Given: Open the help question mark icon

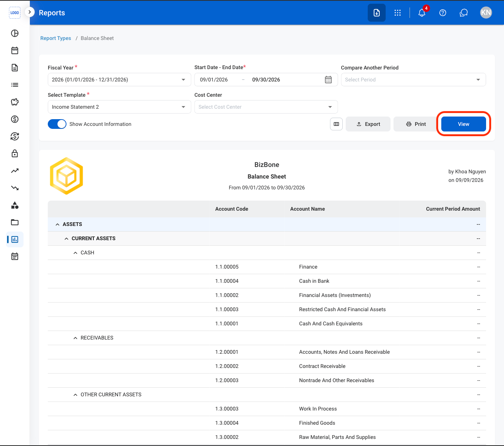Looking at the screenshot, I should click(x=443, y=13).
